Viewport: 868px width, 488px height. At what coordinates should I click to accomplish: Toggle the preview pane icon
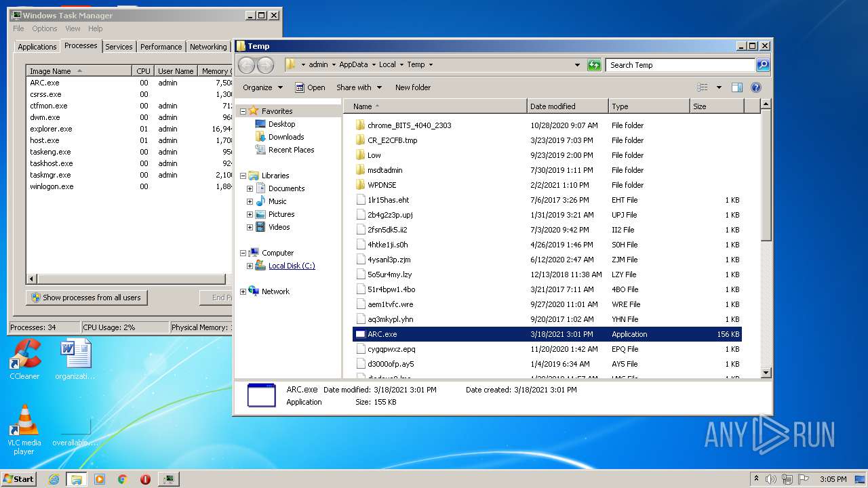point(737,87)
